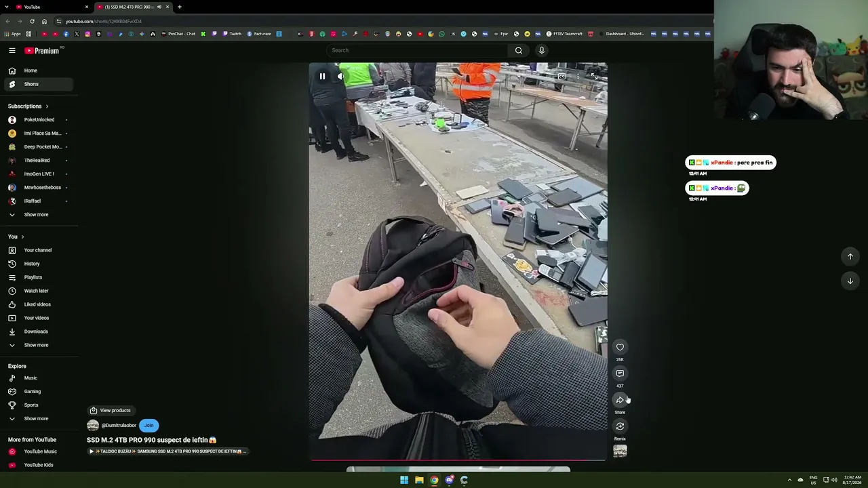This screenshot has height=488, width=868.
Task: Show hidden system tray icons
Action: (x=789, y=480)
